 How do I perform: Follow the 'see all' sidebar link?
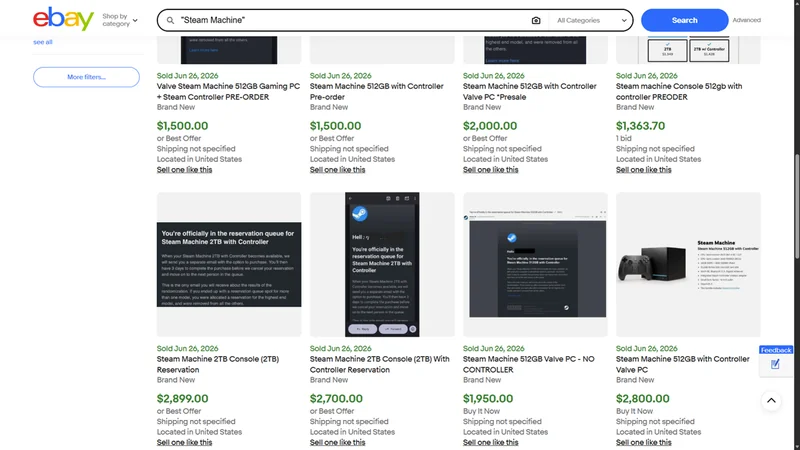43,42
